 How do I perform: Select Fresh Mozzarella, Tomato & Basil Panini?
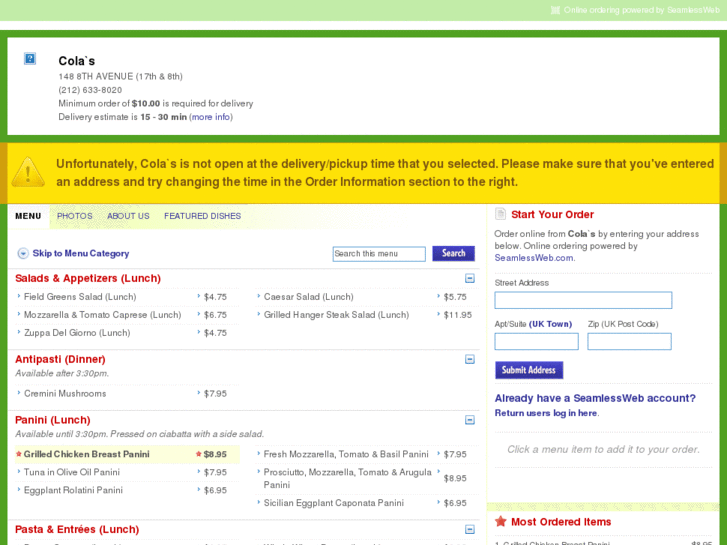pyautogui.click(x=346, y=455)
